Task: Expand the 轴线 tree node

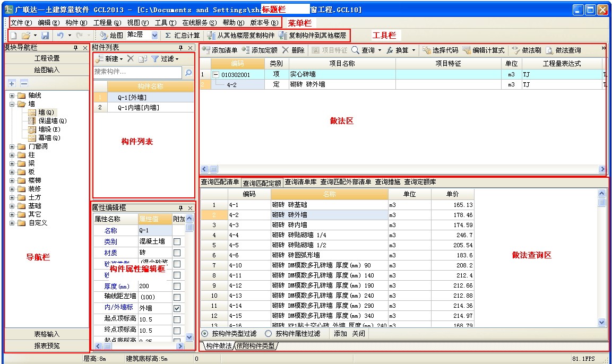Action: click(x=12, y=96)
